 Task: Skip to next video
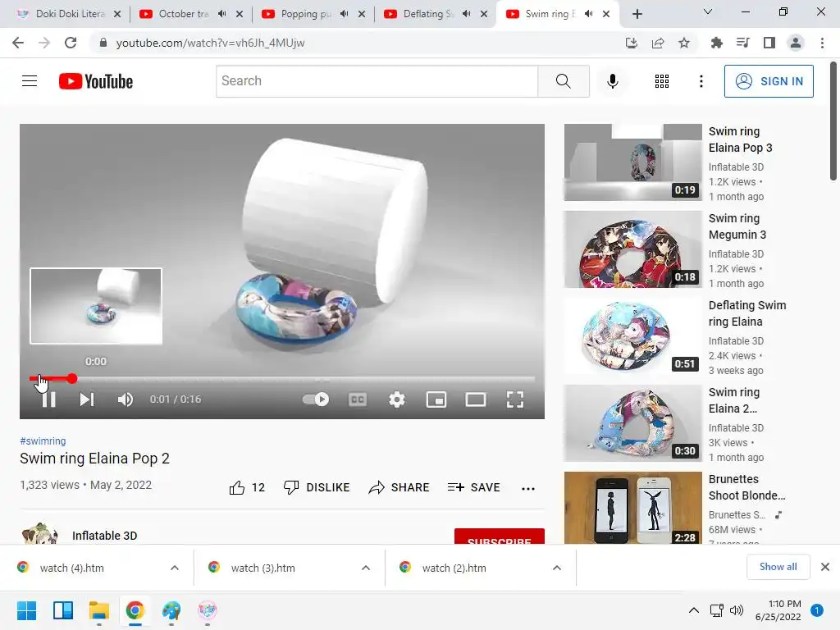87,399
